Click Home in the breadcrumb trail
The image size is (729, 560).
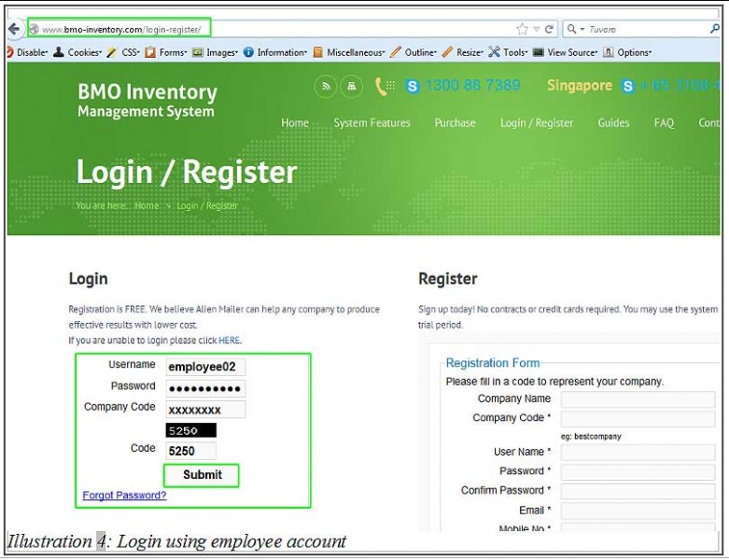[147, 205]
